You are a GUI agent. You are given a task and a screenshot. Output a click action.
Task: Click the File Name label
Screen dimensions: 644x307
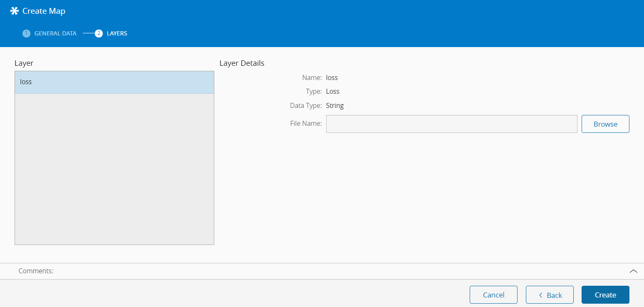pos(306,123)
